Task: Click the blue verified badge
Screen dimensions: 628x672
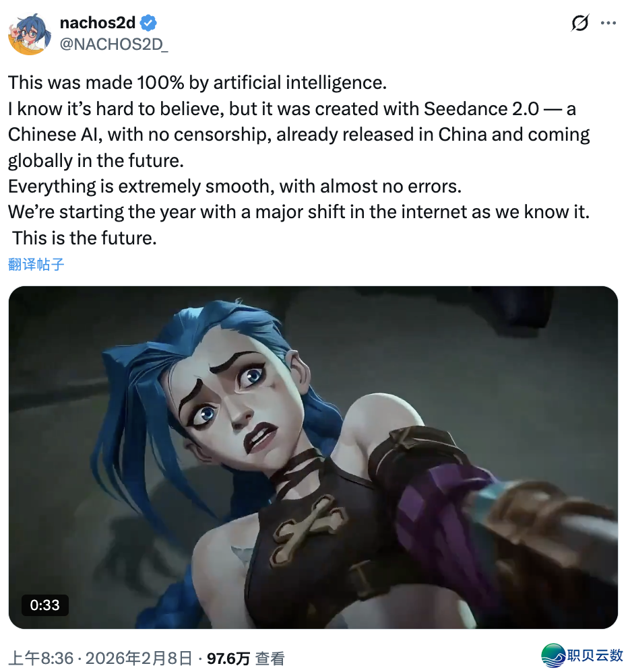Action: pyautogui.click(x=148, y=23)
